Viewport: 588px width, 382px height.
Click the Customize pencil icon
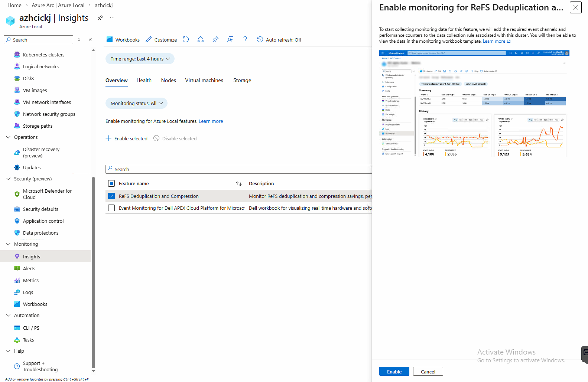point(149,40)
